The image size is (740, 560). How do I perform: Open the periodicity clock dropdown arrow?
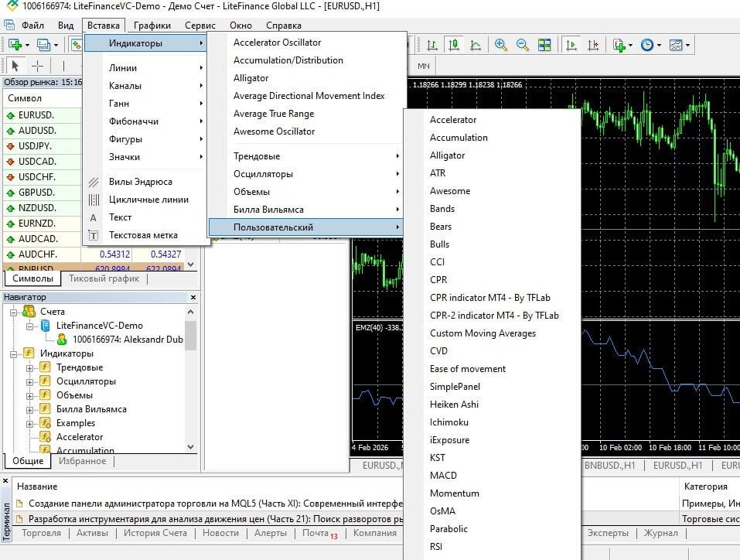(x=660, y=46)
